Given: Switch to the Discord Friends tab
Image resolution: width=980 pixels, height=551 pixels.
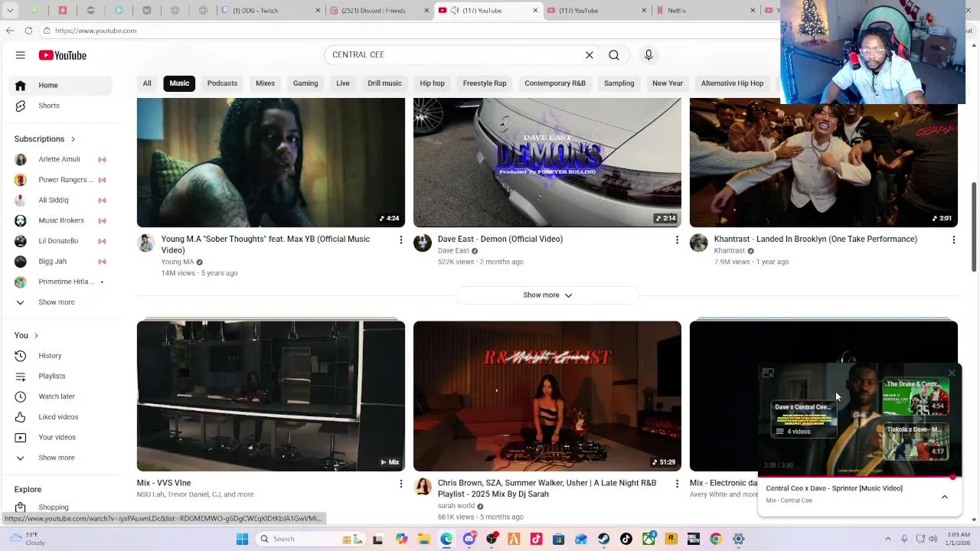Looking at the screenshot, I should pos(377,11).
